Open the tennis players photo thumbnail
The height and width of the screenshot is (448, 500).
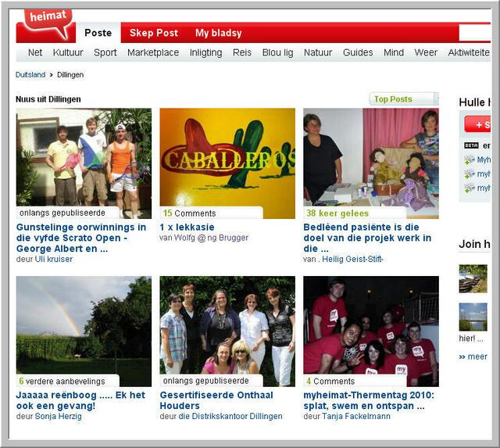(x=84, y=163)
